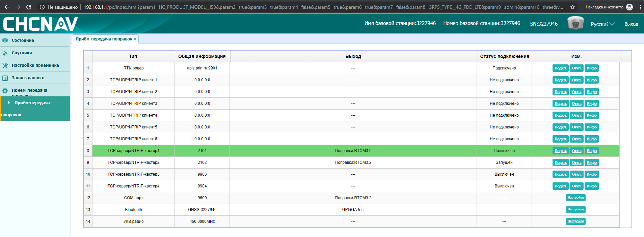Image resolution: width=644 pixels, height=237 pixels.
Task: Click the Выход column header
Action: (x=353, y=56)
